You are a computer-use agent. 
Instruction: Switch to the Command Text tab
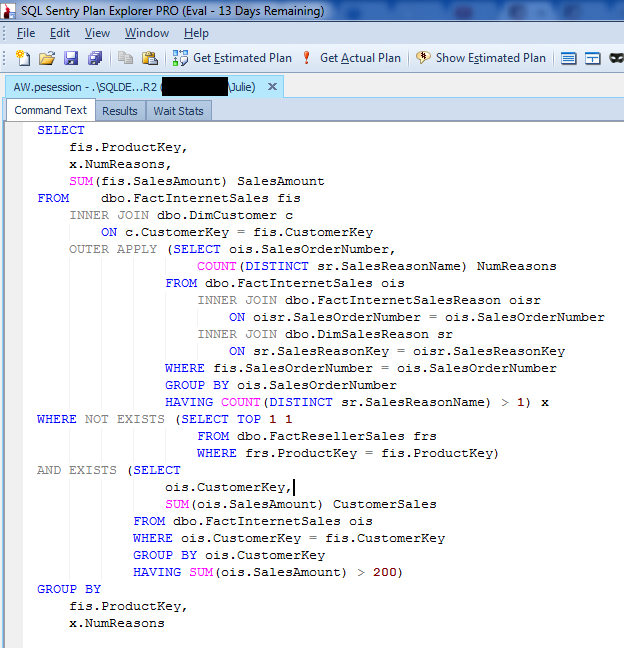coord(50,110)
